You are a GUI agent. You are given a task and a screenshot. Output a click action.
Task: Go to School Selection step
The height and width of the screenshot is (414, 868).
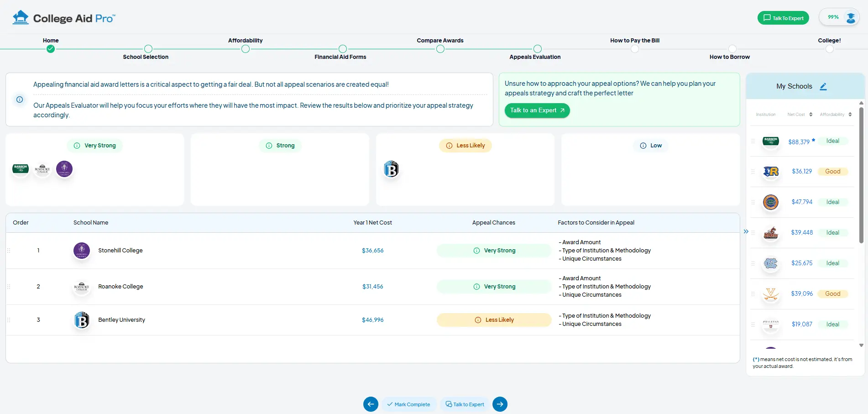148,49
